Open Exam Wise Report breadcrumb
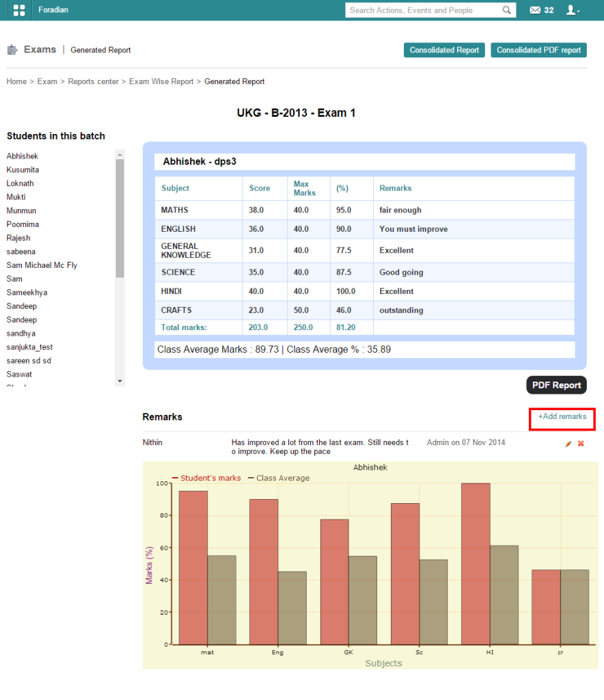 click(161, 81)
